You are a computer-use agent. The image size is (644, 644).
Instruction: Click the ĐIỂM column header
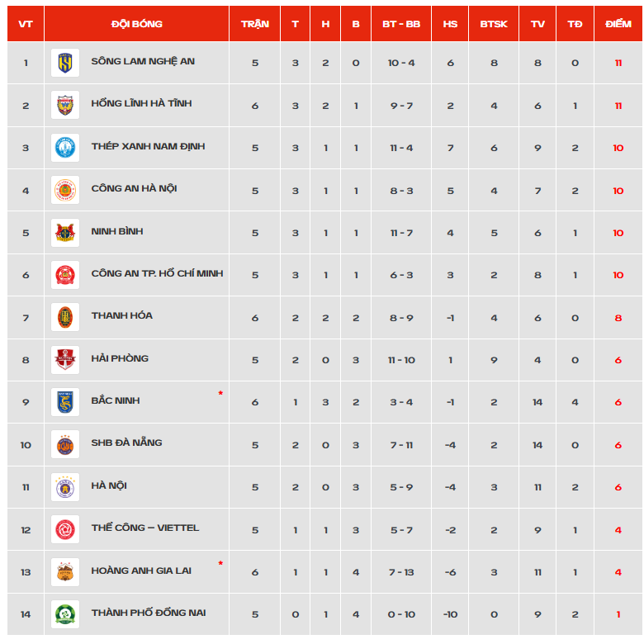point(618,24)
